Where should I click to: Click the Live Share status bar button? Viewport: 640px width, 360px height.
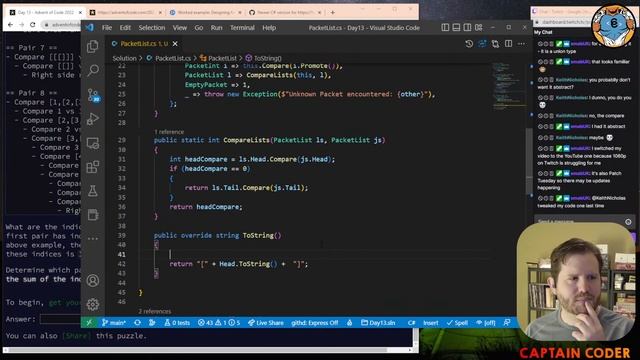pos(266,322)
